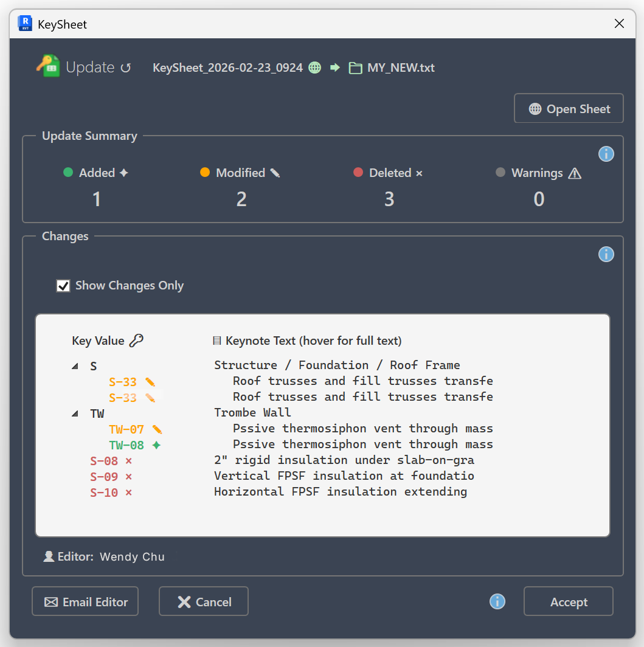Click the info icon beside the Accept button
The height and width of the screenshot is (647, 644).
pos(497,601)
